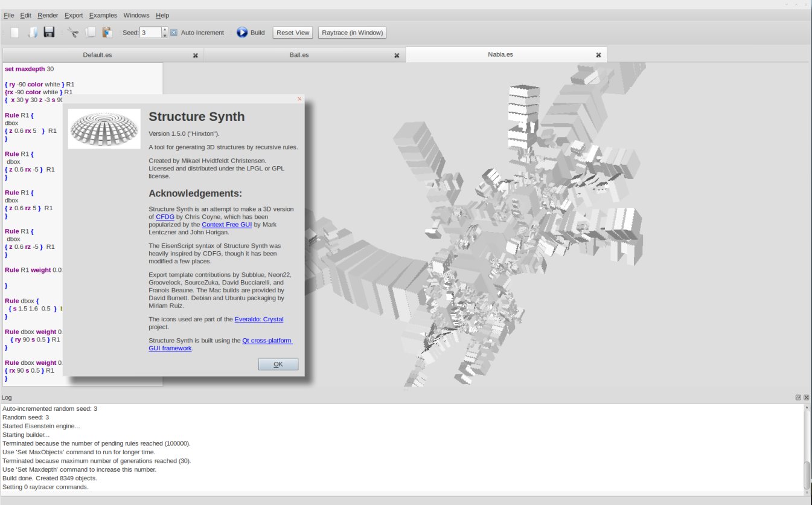Click the Open file toolbar icon
Viewport: 812px width, 505px height.
pyautogui.click(x=33, y=33)
